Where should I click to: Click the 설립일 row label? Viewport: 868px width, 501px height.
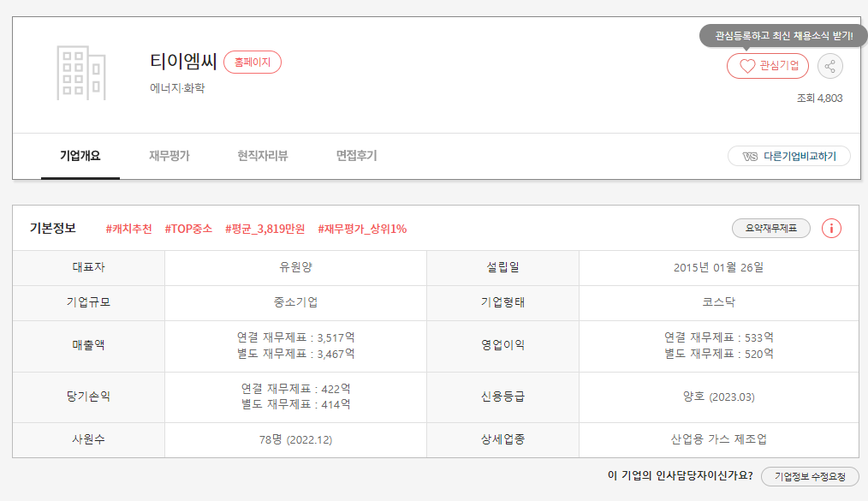click(x=502, y=267)
